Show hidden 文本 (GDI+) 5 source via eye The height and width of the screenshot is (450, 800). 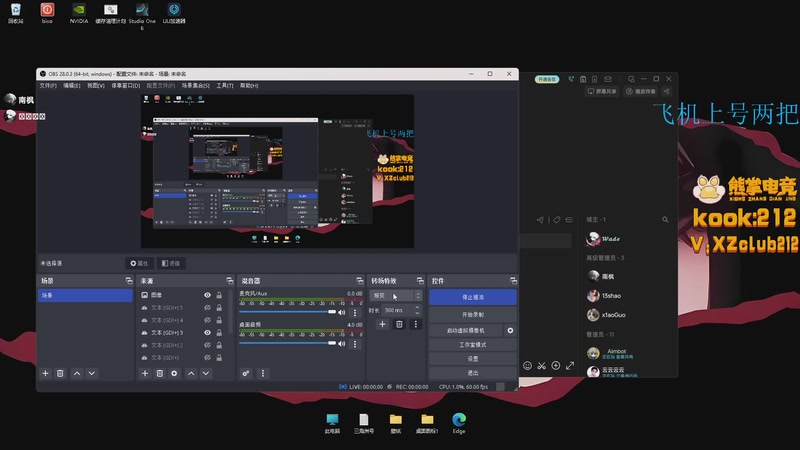208,308
